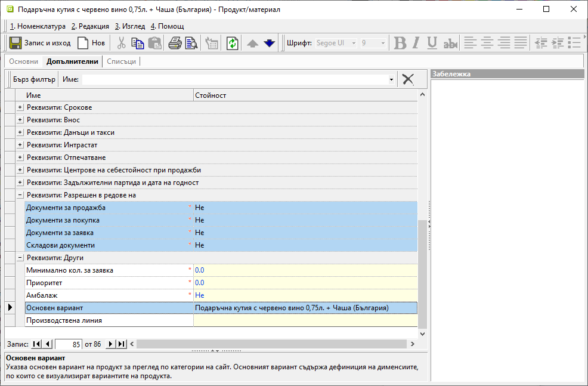This screenshot has height=386, width=588.
Task: Click the Print icon in toolbar
Action: point(175,43)
